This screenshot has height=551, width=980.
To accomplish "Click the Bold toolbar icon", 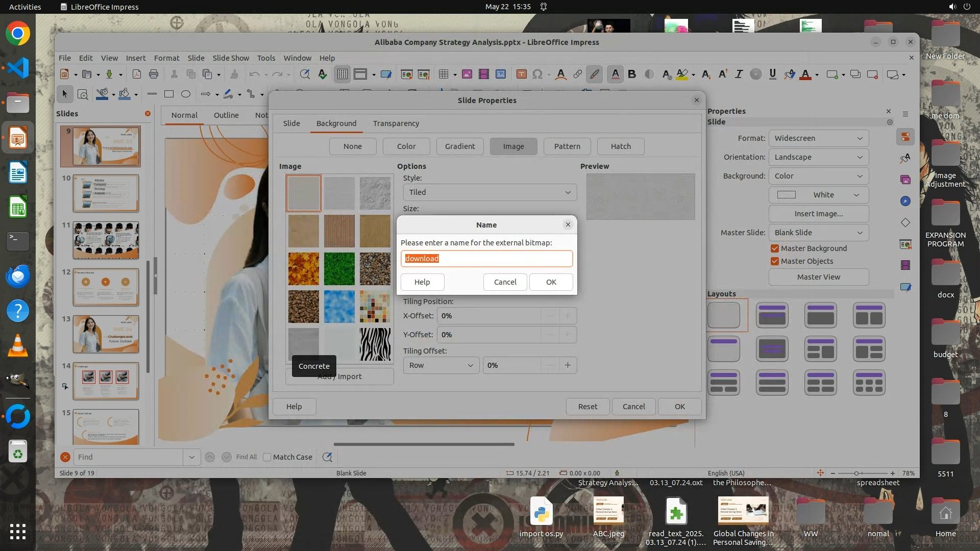I will coord(632,74).
